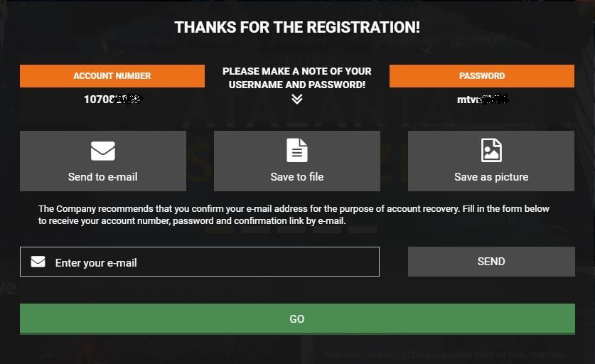Click the envelope icon above Send to e-mail
Screen dimensions: 595x364
coord(103,151)
